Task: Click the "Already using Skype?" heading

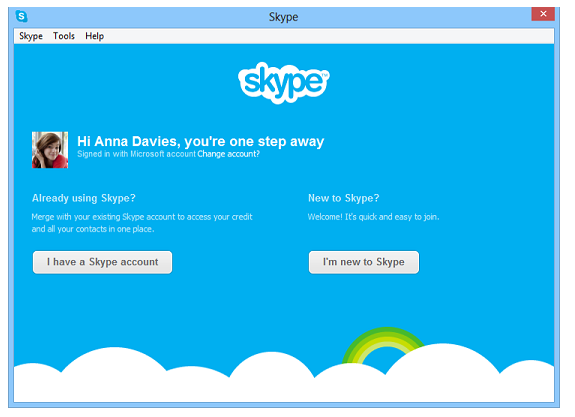Action: [84, 198]
